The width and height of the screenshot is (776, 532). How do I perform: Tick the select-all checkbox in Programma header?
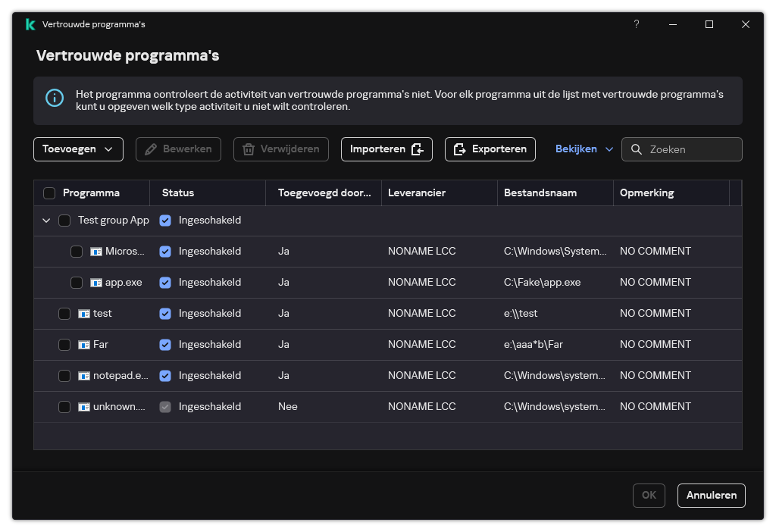click(49, 193)
